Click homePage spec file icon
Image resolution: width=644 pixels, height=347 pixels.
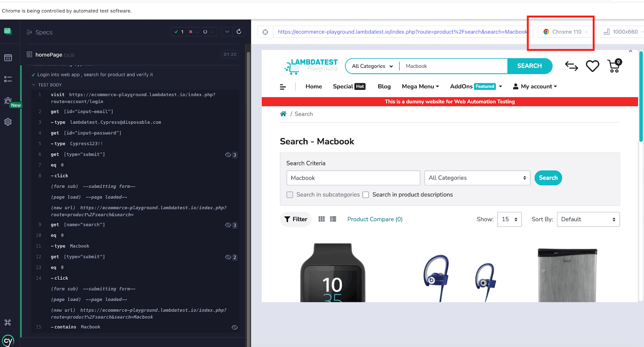pyautogui.click(x=29, y=54)
